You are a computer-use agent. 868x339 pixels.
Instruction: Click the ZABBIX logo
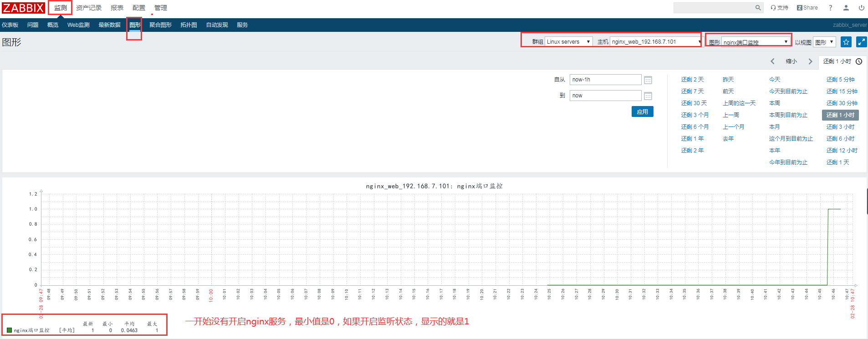click(x=23, y=8)
